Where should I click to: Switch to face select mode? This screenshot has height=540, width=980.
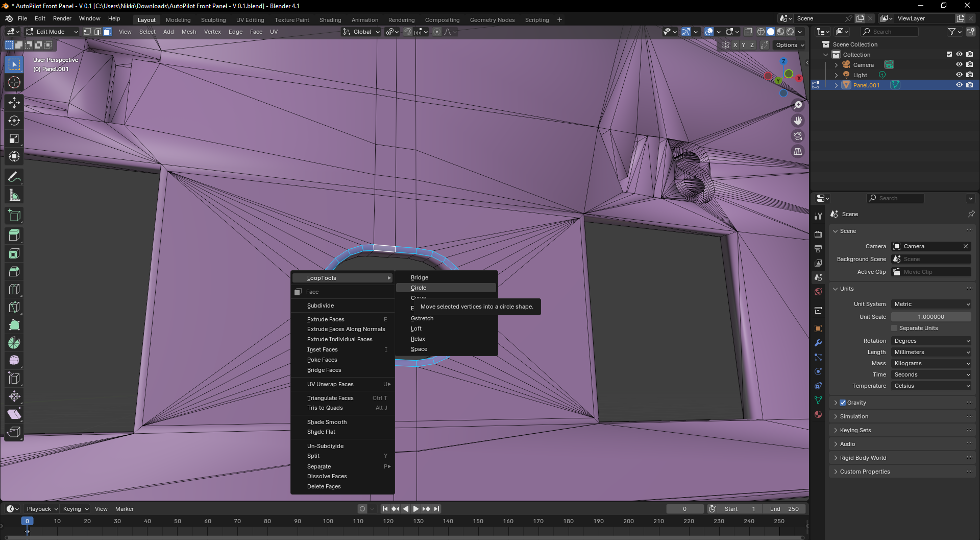(107, 32)
